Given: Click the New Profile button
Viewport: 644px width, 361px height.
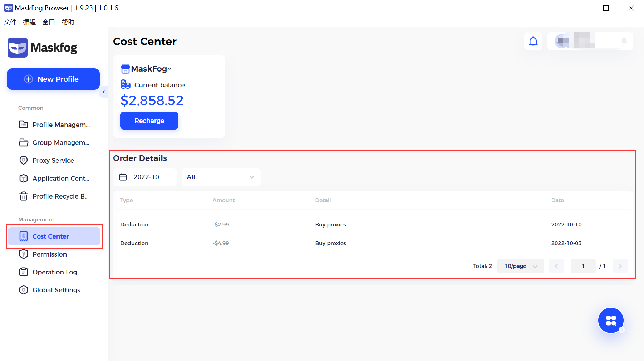Looking at the screenshot, I should (x=53, y=79).
